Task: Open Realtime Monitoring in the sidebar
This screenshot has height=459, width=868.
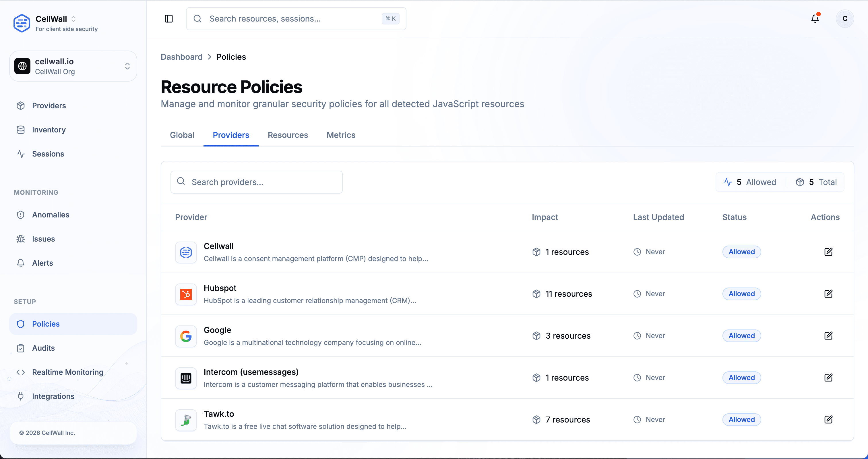Action: tap(73, 372)
